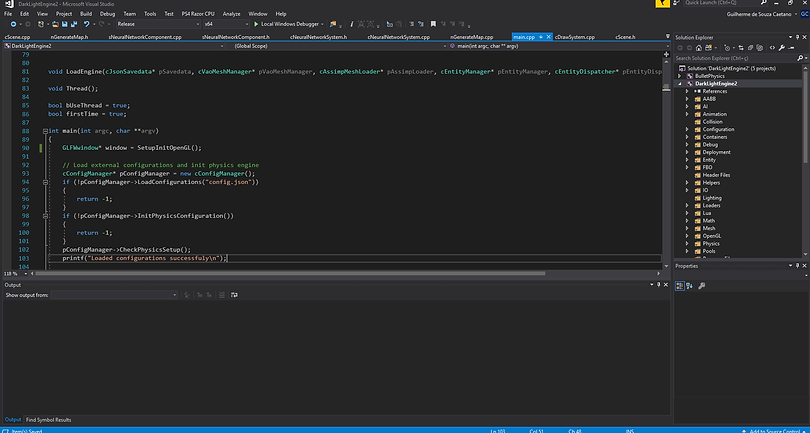Click the Home icon in Solution Explorer

coord(699,48)
